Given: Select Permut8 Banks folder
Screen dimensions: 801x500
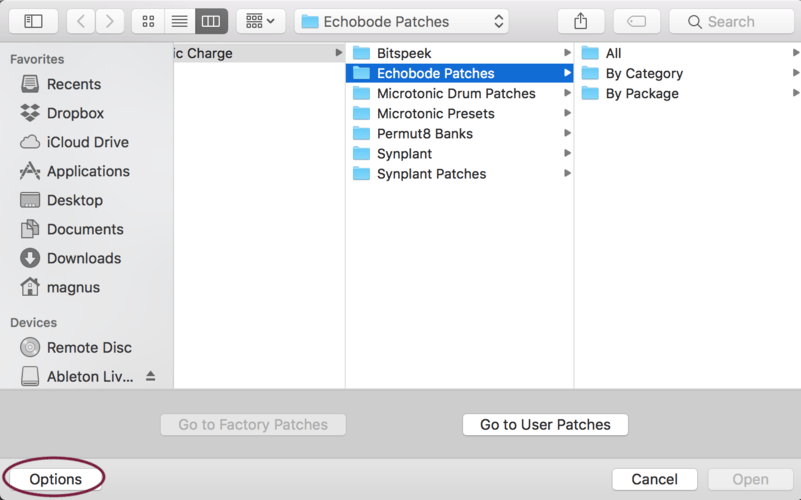Looking at the screenshot, I should [x=459, y=133].
